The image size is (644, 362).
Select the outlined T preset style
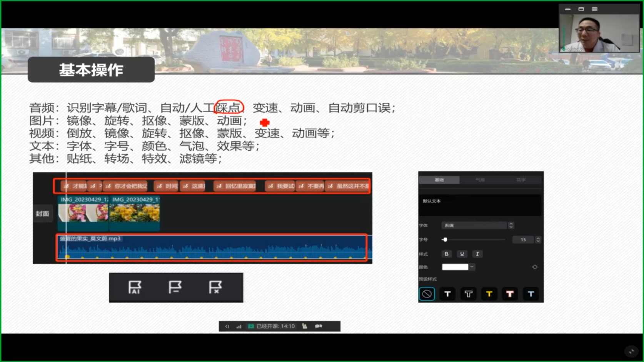(468, 294)
